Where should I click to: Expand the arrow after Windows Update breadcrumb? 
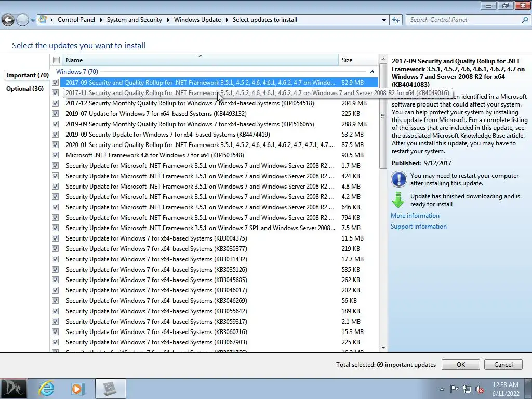tap(227, 20)
